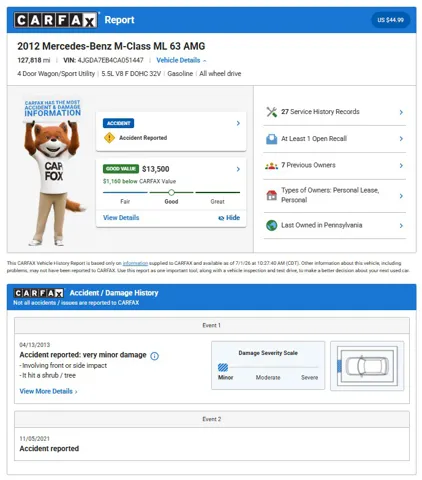Open the Good Value price card chevron
Viewport: 422px width, 480px height.
[238, 169]
